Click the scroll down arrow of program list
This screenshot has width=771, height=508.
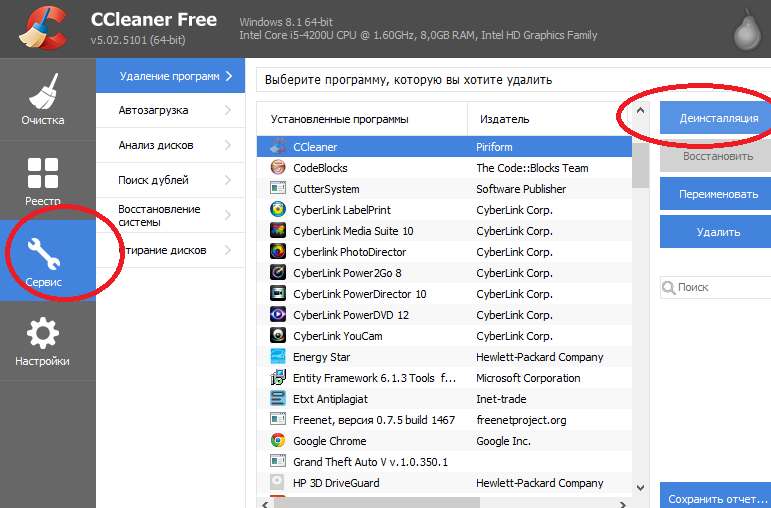[x=640, y=487]
